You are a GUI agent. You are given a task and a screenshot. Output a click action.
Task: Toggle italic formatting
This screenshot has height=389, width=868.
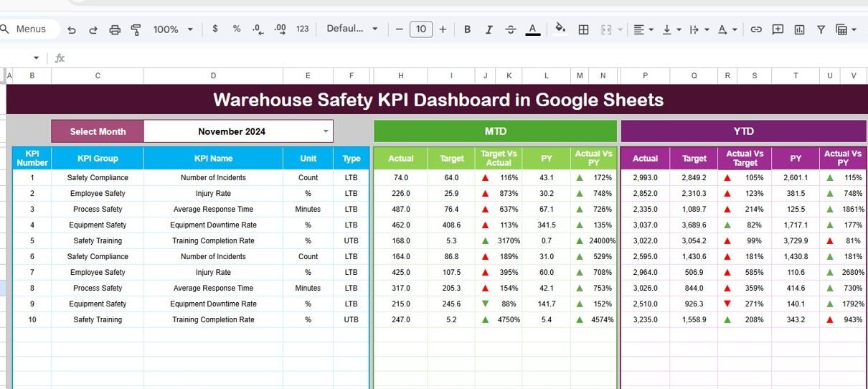pyautogui.click(x=489, y=29)
